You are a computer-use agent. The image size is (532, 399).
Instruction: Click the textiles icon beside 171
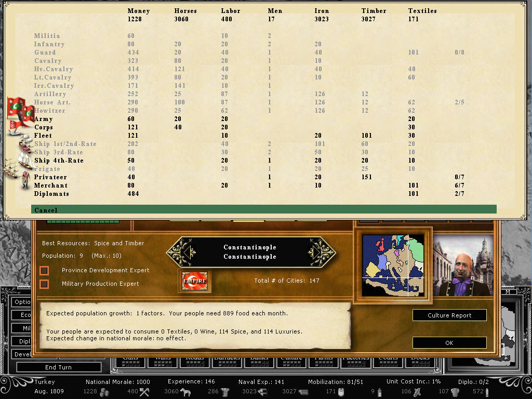341,392
